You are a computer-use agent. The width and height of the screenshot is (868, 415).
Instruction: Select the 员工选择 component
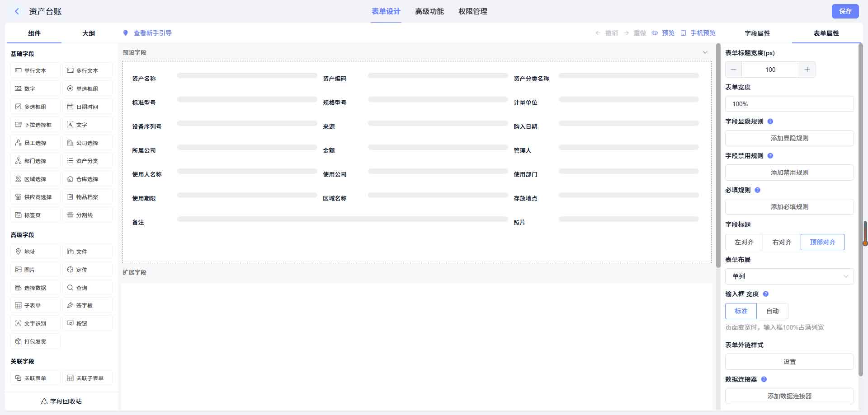click(x=35, y=143)
